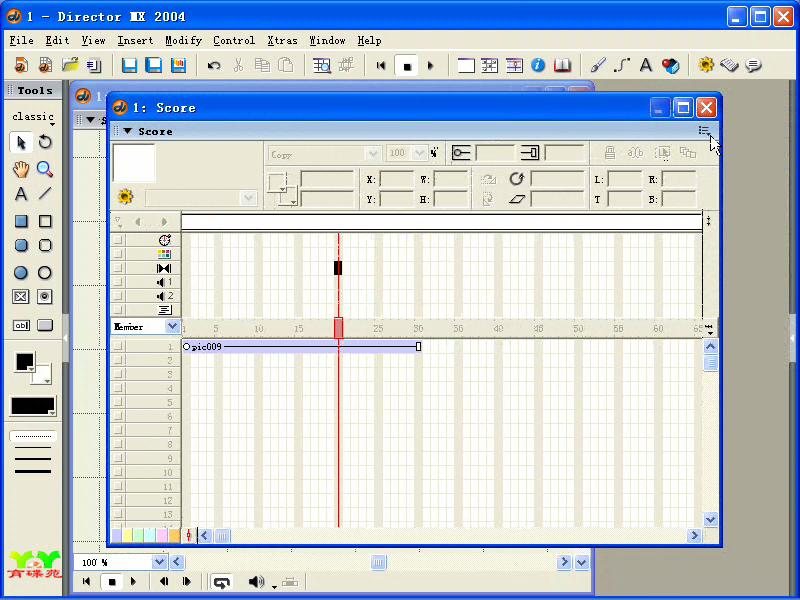Open Stage zoom 100% dropdown

(159, 562)
